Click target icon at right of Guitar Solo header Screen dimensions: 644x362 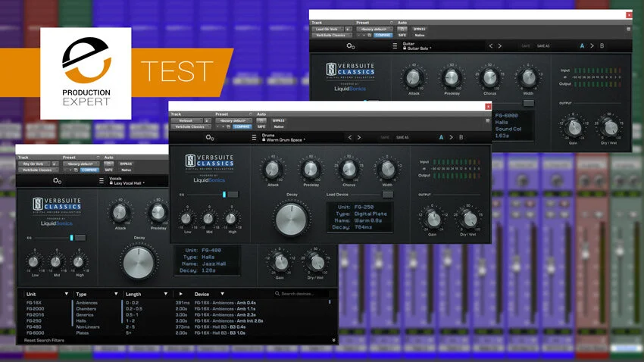(x=628, y=29)
